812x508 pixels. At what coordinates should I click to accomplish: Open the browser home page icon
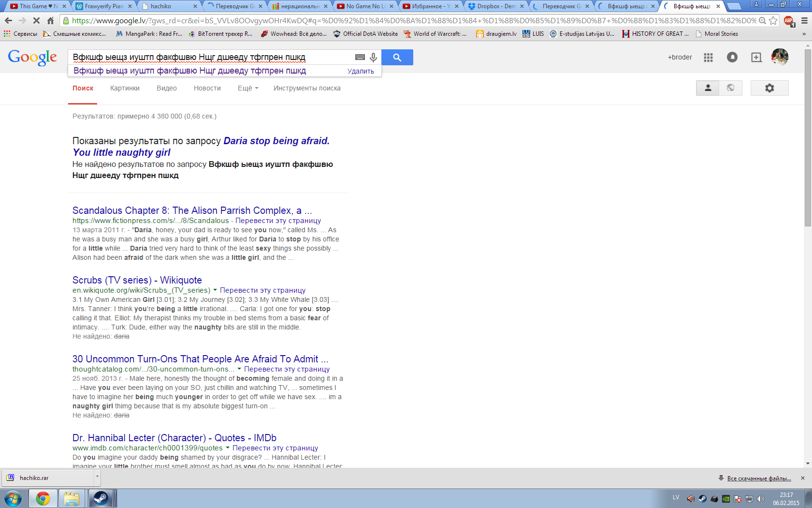click(x=50, y=21)
